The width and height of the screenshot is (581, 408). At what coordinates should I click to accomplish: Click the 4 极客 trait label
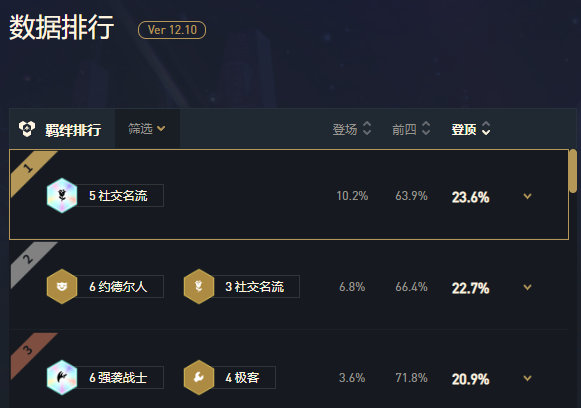coord(245,377)
